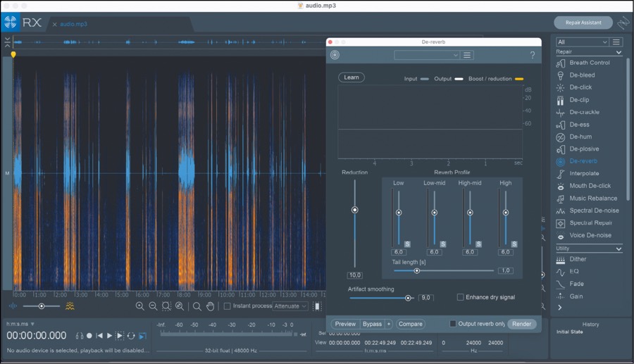
Task: Open the Interpolate module
Action: pos(578,173)
